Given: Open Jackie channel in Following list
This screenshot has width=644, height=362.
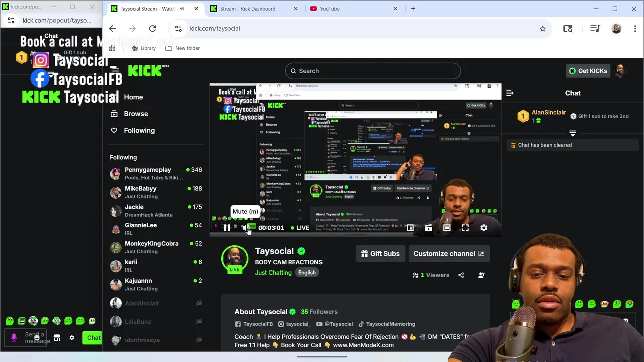Looking at the screenshot, I should (156, 211).
